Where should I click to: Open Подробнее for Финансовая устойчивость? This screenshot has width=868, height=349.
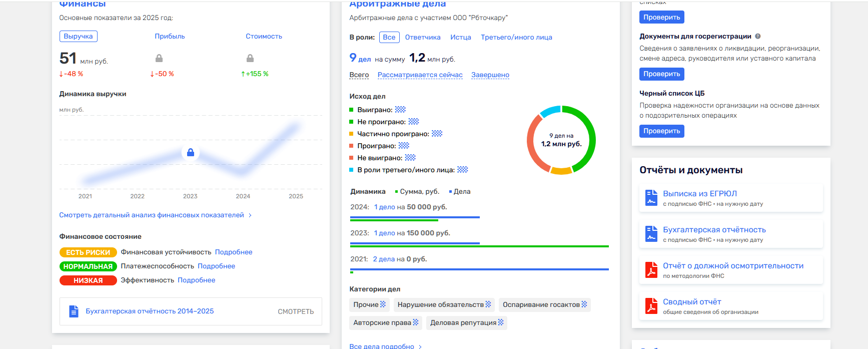pyautogui.click(x=234, y=252)
